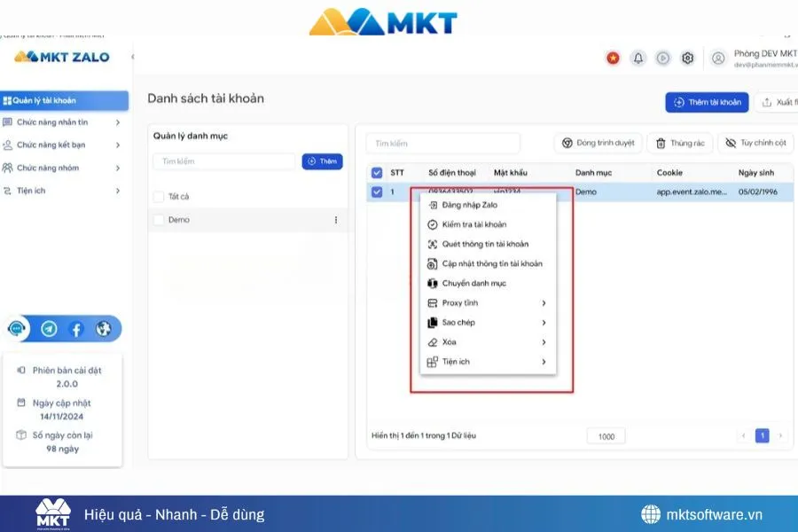
Task: Click the Facebook icon near the sidebar
Action: pos(76,329)
